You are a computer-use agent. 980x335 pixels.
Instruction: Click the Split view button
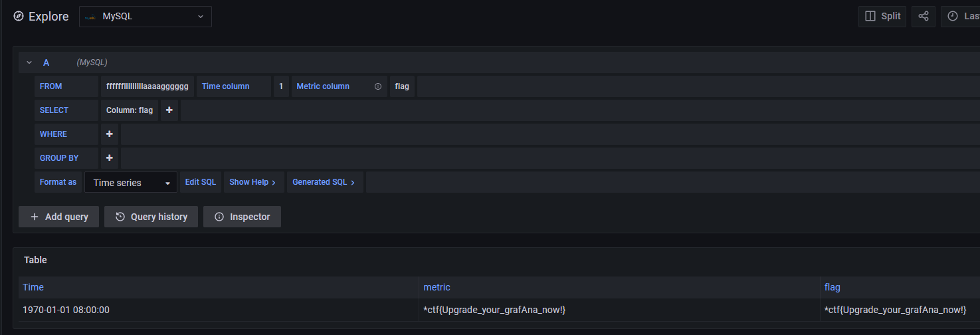(x=882, y=17)
